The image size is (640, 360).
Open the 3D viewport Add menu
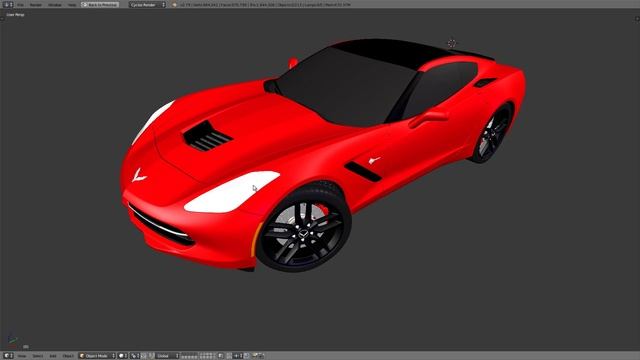tap(53, 356)
